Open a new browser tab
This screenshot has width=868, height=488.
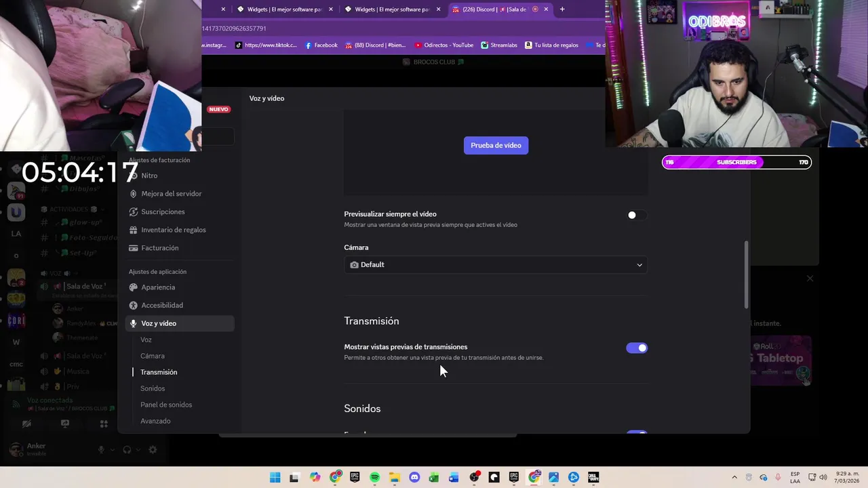click(x=562, y=9)
